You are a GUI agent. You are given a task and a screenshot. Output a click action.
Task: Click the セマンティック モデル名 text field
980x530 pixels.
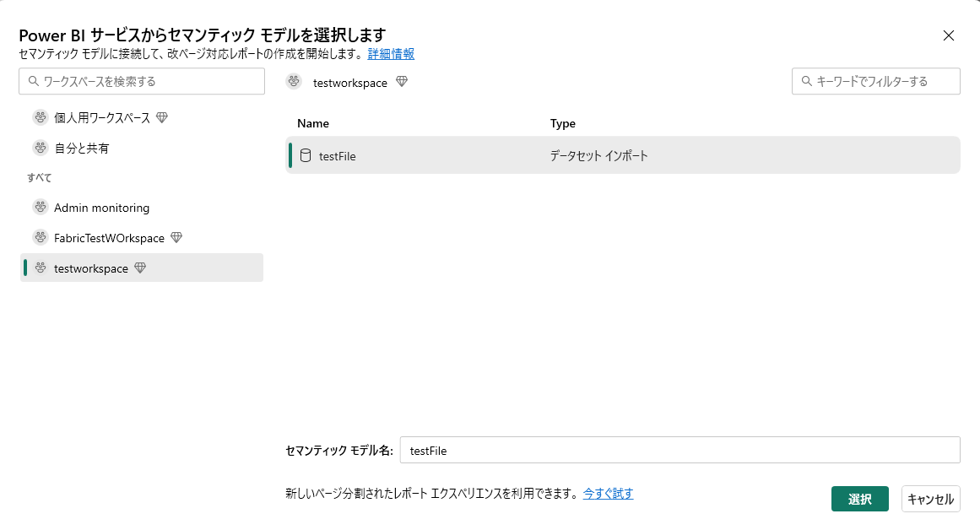click(680, 450)
